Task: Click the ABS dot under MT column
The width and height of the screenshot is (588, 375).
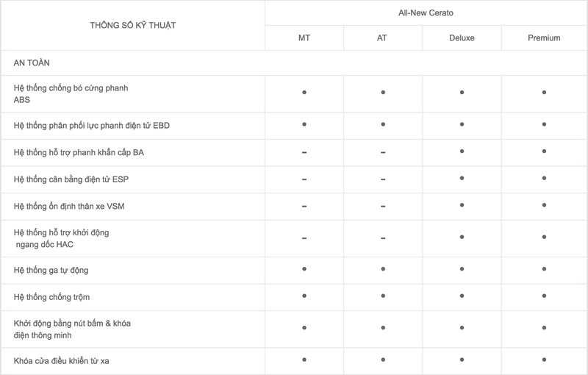Action: (x=304, y=93)
